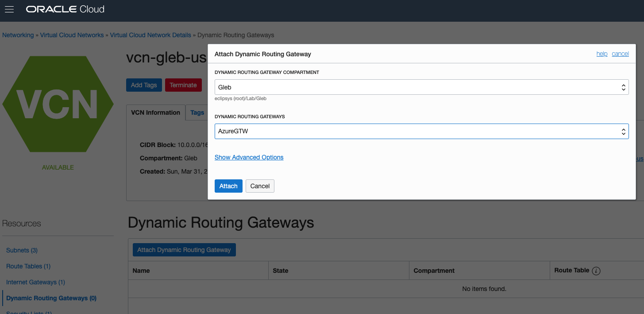Navigate to the Networking breadcrumb
Viewport: 644px width, 314px height.
pos(18,35)
